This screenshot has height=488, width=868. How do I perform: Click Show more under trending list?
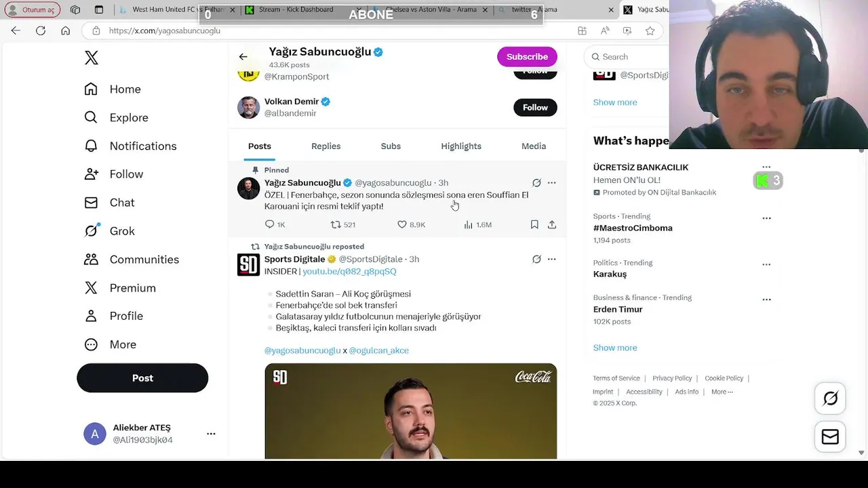pos(615,348)
